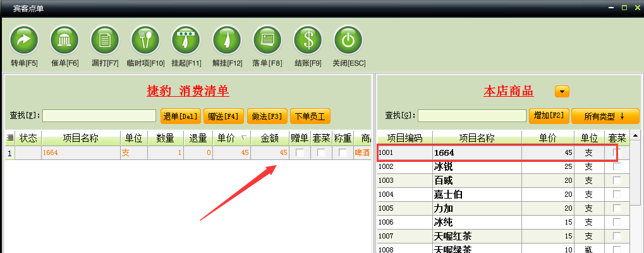Click the product list scrollbar up arrow
Screen dimensions: 644x253
click(x=635, y=135)
